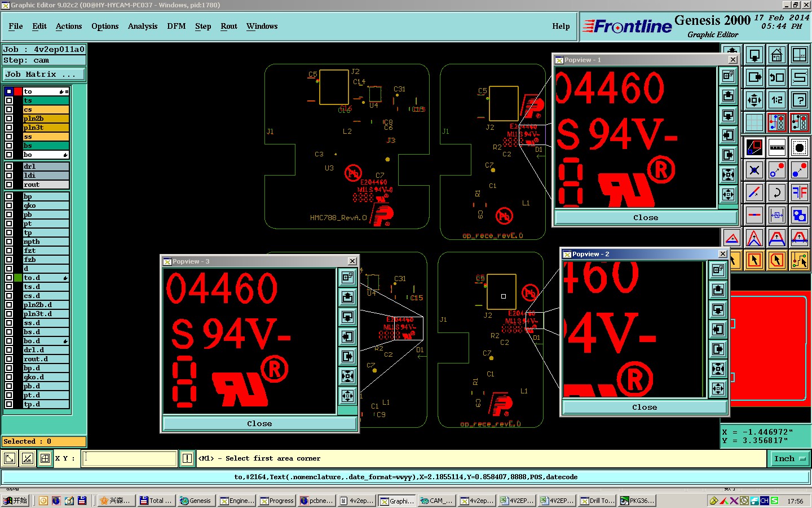Click the zoom out arrows icon in Popview - 2
This screenshot has width=812, height=508.
(x=718, y=388)
